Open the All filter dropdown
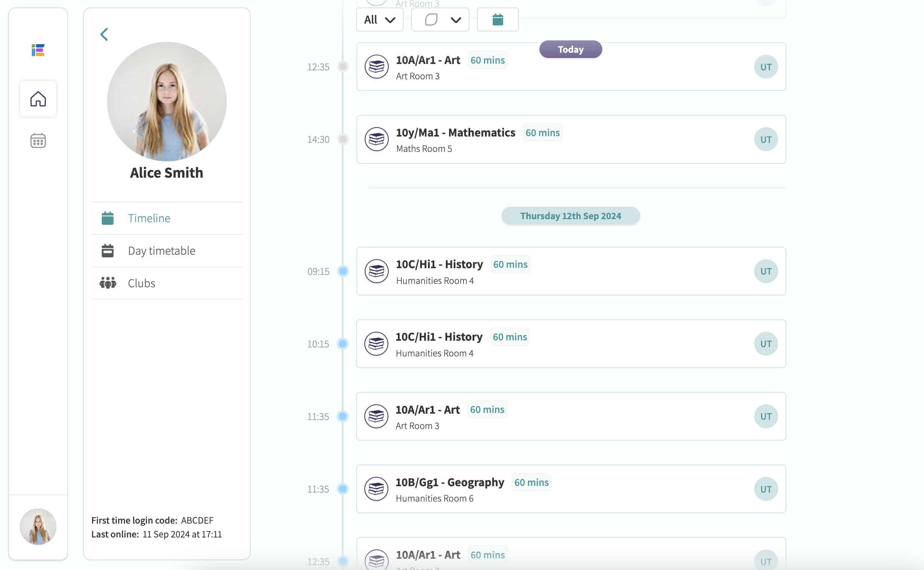The width and height of the screenshot is (924, 570). pyautogui.click(x=379, y=19)
